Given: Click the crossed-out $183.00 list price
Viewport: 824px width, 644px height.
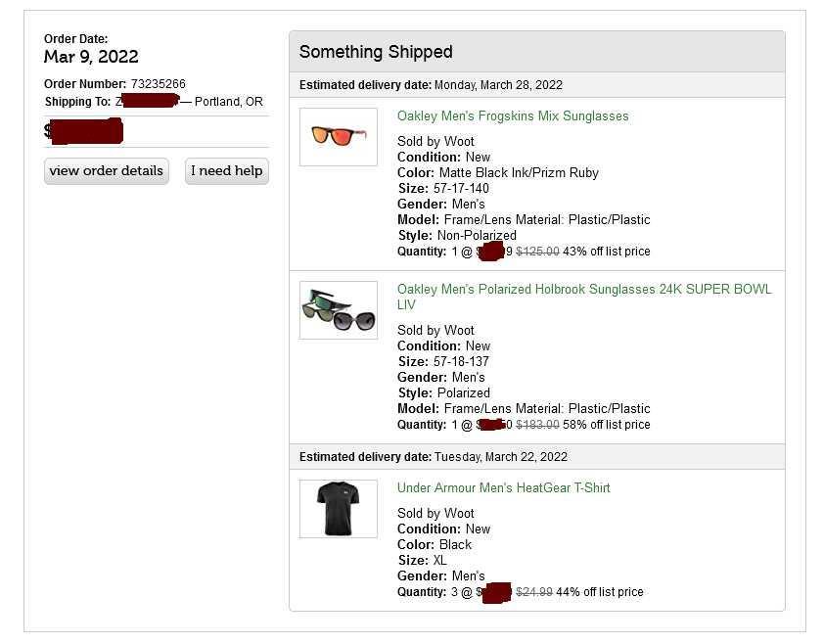Looking at the screenshot, I should 537,425.
